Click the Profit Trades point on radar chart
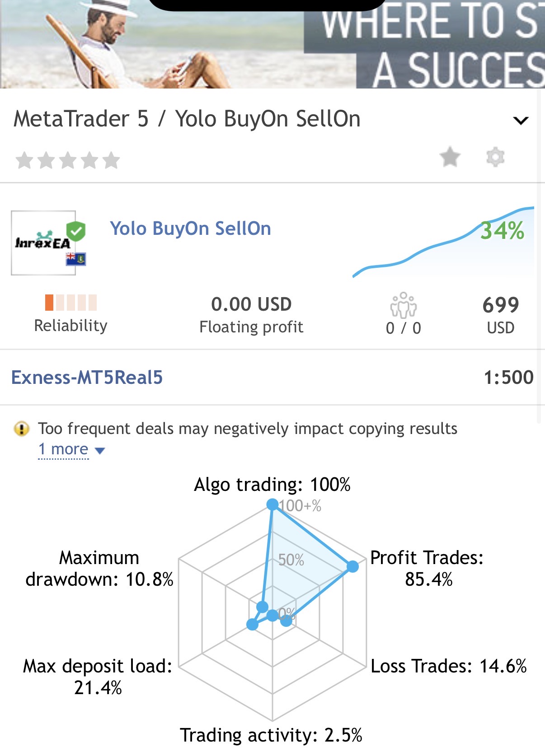 click(352, 566)
